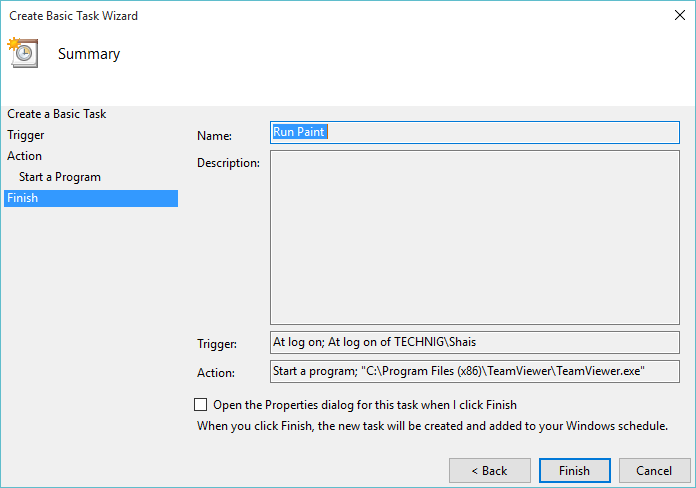The image size is (696, 488).
Task: Enable Open the Properties dialog checkbox
Action: (201, 405)
